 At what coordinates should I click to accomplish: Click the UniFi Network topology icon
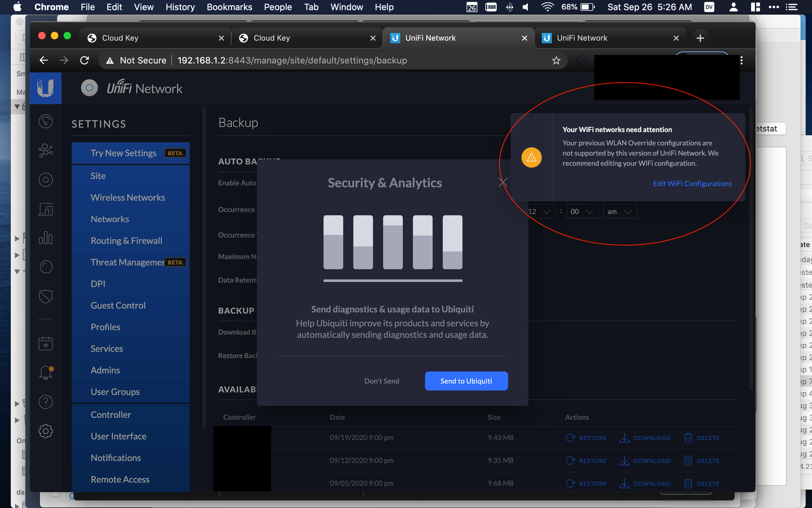click(46, 151)
